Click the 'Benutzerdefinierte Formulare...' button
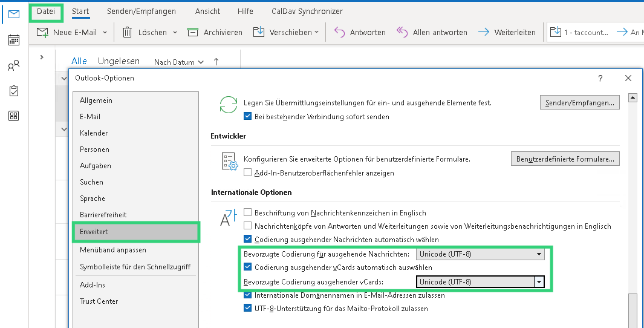 click(x=565, y=159)
